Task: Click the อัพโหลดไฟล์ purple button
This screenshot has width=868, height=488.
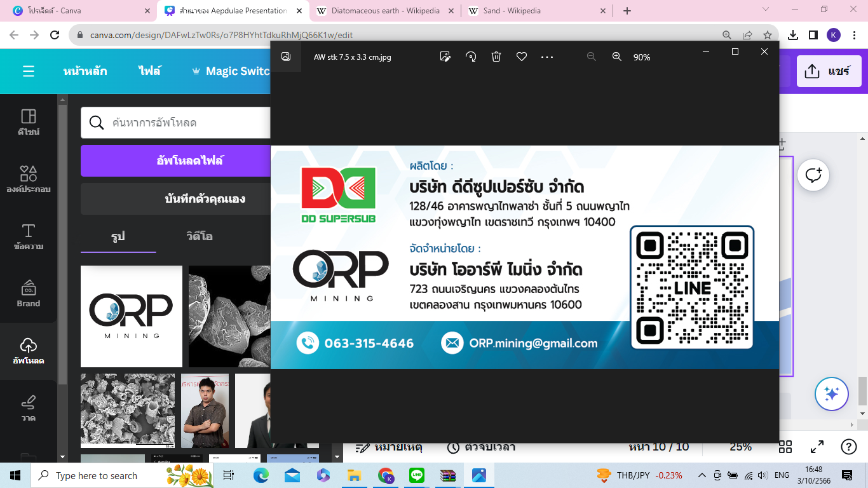Action: (176, 161)
